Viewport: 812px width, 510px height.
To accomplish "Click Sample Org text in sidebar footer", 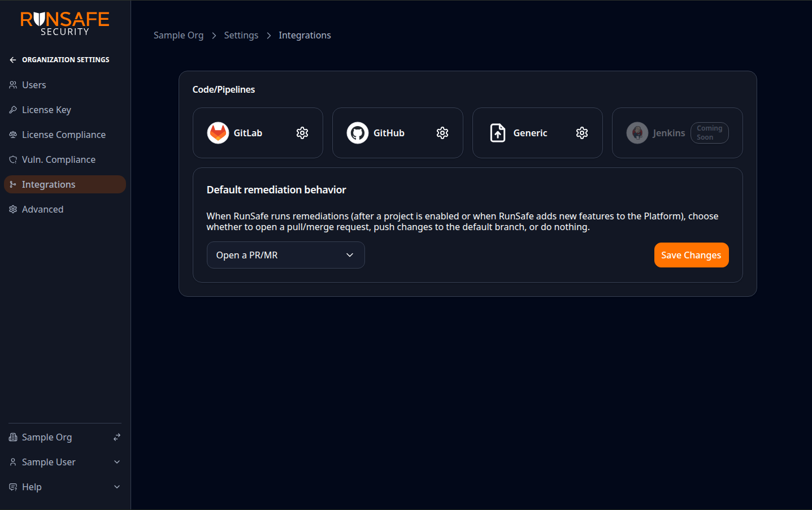I will click(47, 437).
